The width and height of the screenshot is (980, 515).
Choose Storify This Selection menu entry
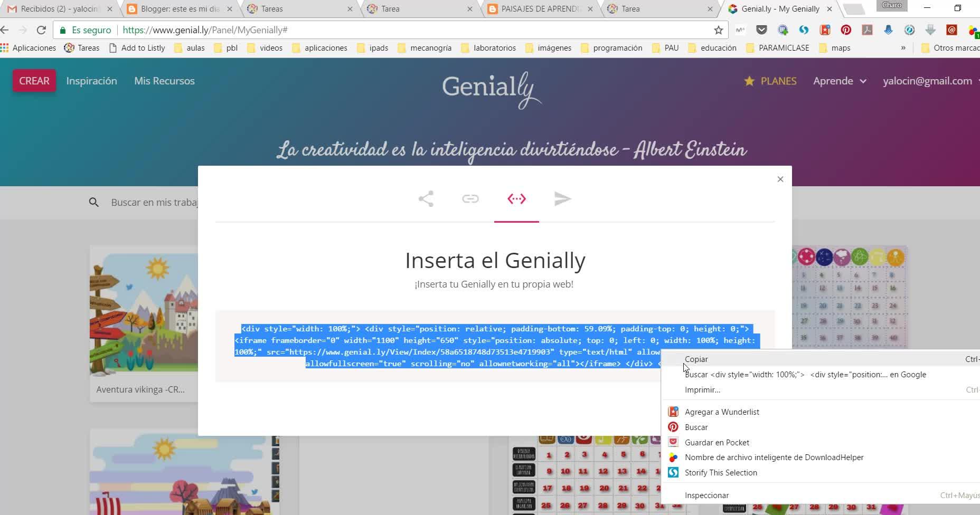point(821,473)
